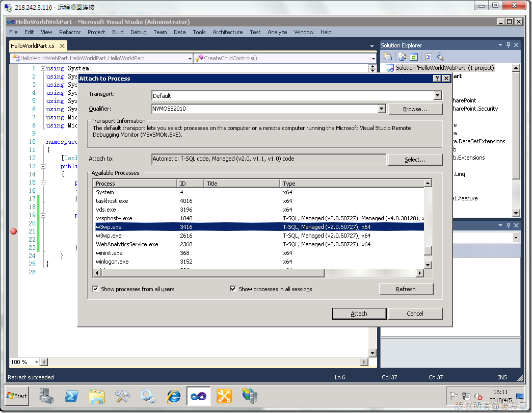Click the Refresh button in Attach dialog

pos(406,289)
